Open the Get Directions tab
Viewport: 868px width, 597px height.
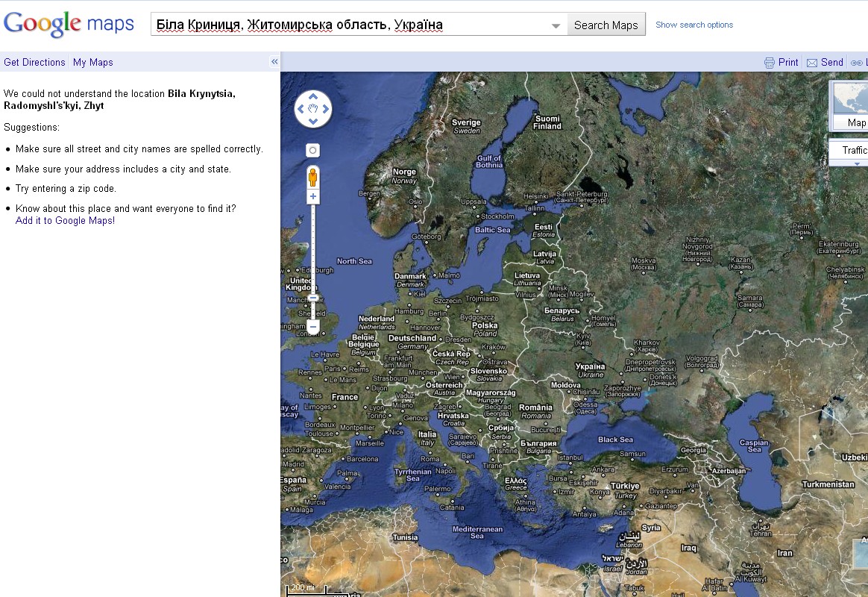[34, 62]
